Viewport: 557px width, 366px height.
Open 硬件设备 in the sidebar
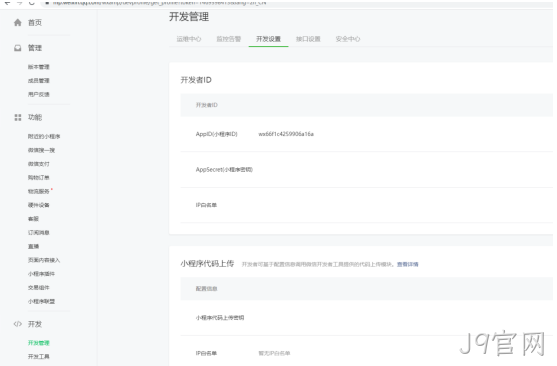click(x=39, y=205)
